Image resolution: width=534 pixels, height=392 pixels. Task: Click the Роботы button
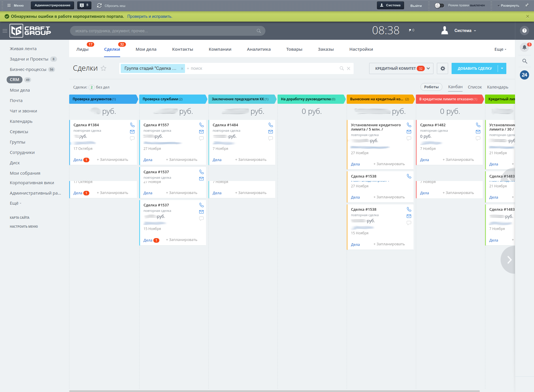pos(431,87)
